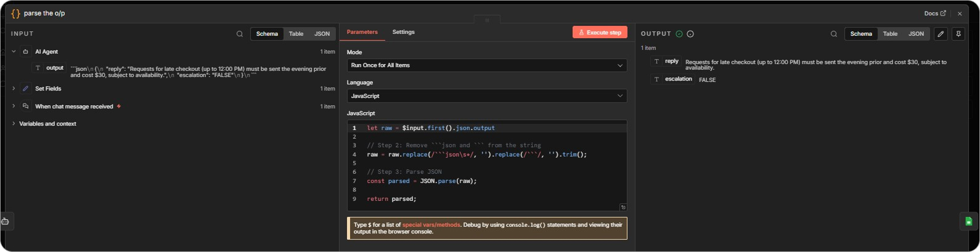This screenshot has height=252, width=980.
Task: Open the Docs link
Action: coord(934,14)
